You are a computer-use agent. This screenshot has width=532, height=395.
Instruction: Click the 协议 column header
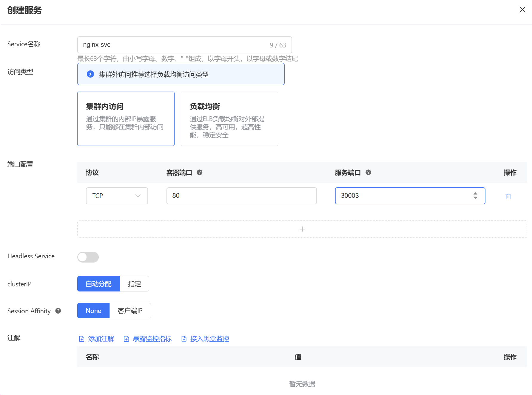92,172
